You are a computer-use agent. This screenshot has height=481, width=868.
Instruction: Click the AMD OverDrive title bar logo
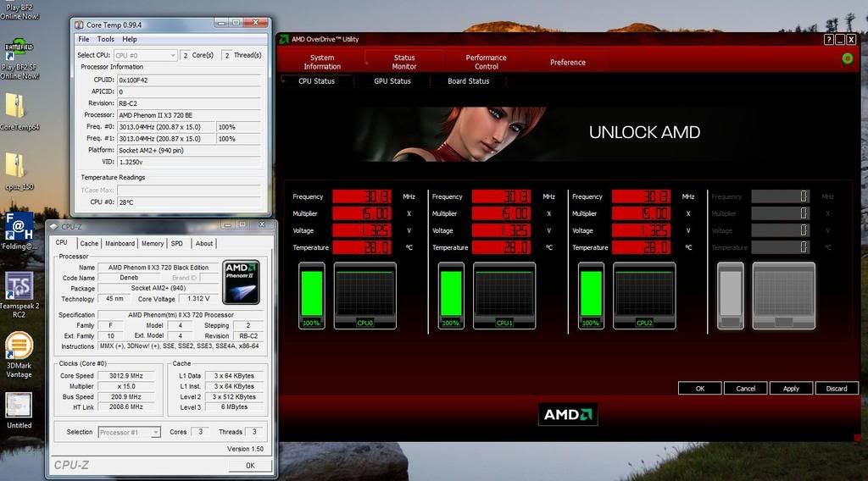pos(284,39)
